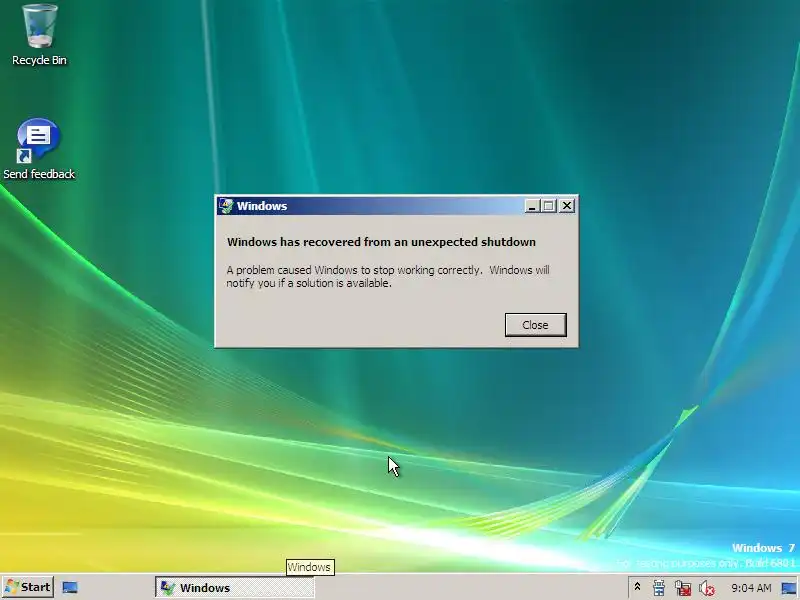This screenshot has height=600, width=800.
Task: Open the Send feedback desktop shortcut
Action: [39, 149]
